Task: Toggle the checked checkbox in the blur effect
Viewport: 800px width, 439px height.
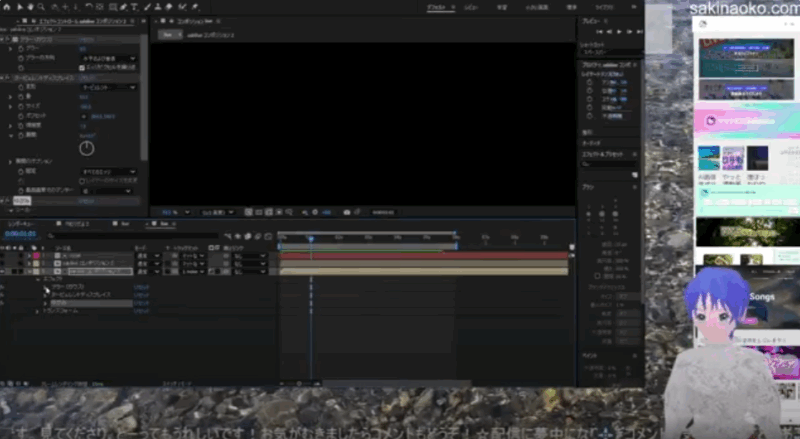Action: (x=82, y=66)
